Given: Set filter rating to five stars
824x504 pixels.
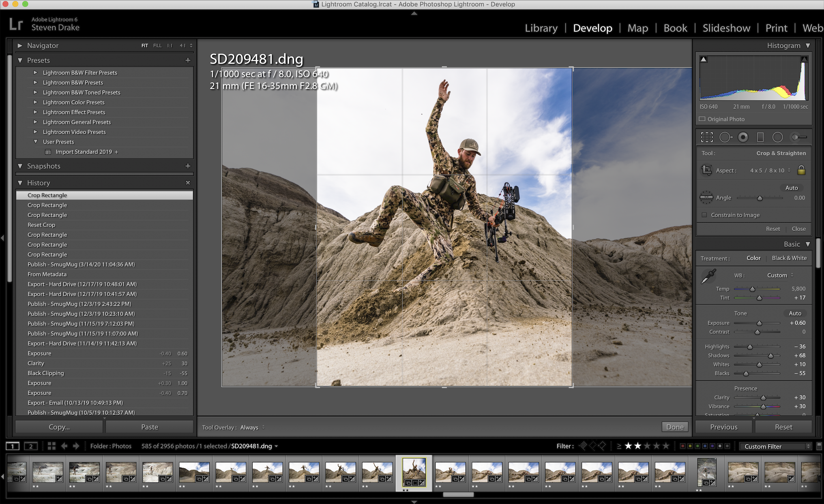Looking at the screenshot, I should coord(666,446).
